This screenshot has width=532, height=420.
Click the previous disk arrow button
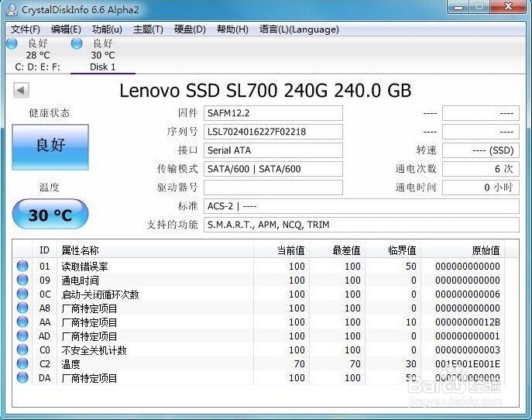(21, 91)
